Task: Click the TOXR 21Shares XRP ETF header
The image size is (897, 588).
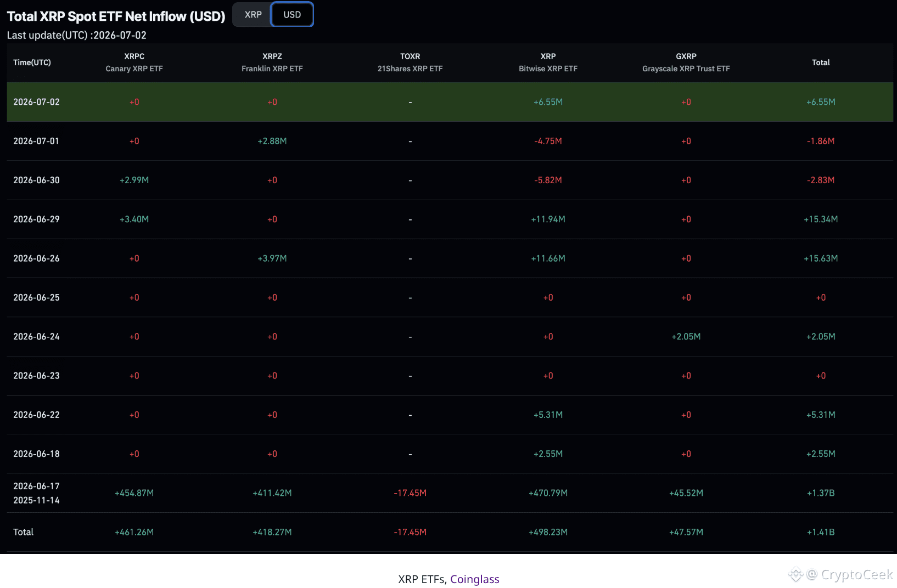Action: tap(410, 63)
